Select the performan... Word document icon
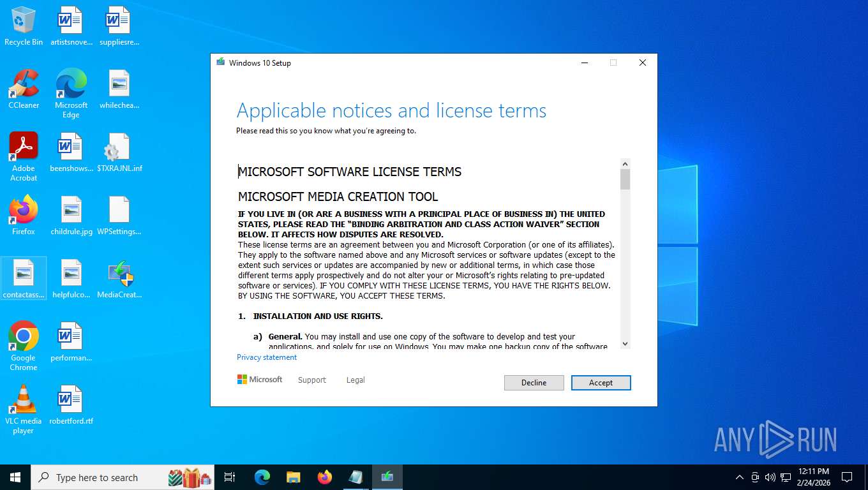Image resolution: width=868 pixels, height=490 pixels. pos(71,342)
